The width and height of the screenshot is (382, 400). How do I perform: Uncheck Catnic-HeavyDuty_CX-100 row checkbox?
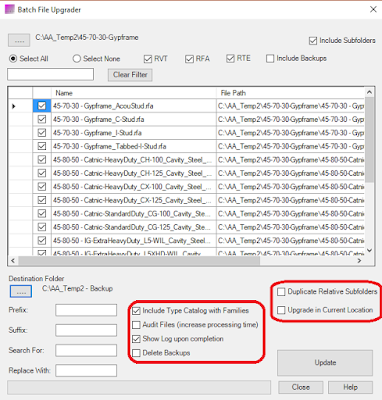pos(42,187)
